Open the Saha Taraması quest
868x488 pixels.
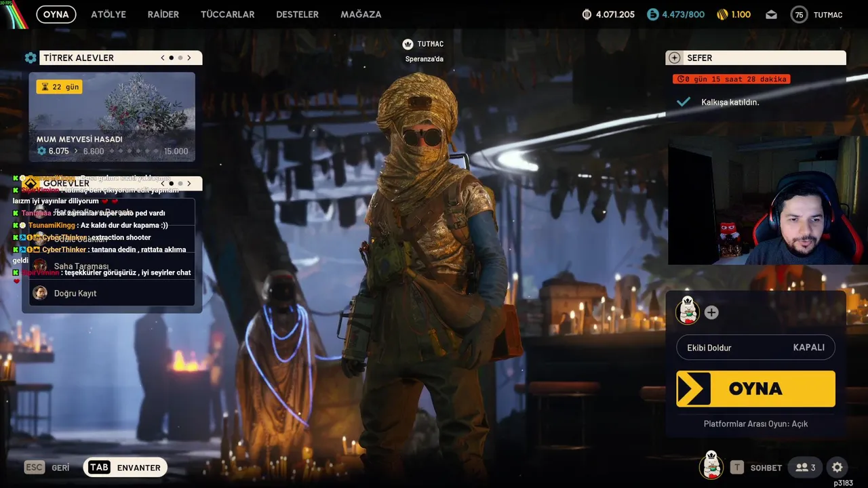tap(112, 266)
